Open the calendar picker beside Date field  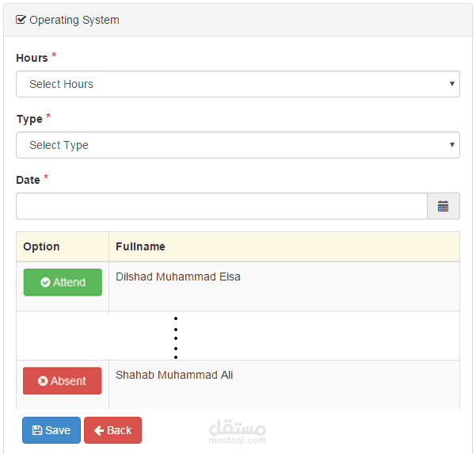tap(443, 206)
